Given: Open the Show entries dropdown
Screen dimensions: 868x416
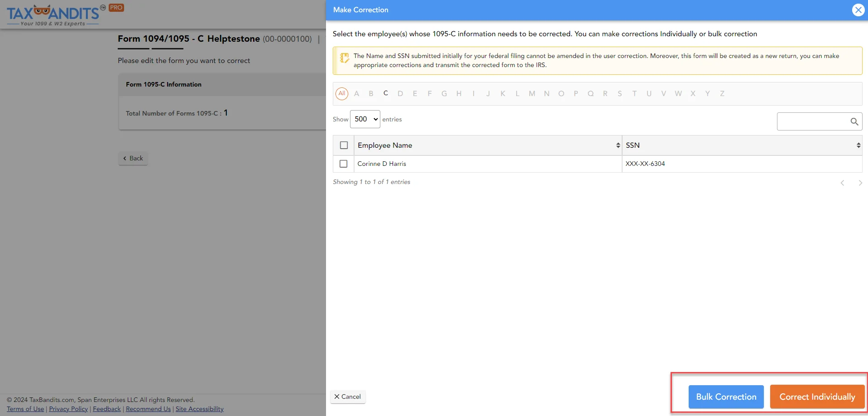Looking at the screenshot, I should [x=365, y=119].
